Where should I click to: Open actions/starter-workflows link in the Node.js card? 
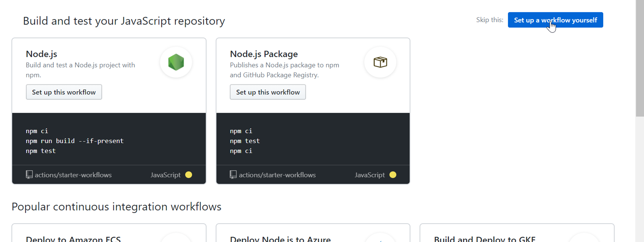(x=73, y=175)
